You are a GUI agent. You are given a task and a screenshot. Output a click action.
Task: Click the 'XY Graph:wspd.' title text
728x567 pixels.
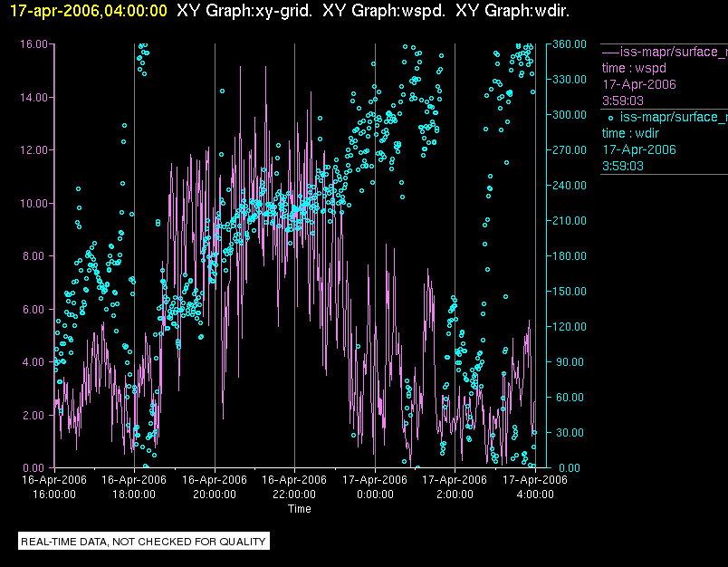384,11
